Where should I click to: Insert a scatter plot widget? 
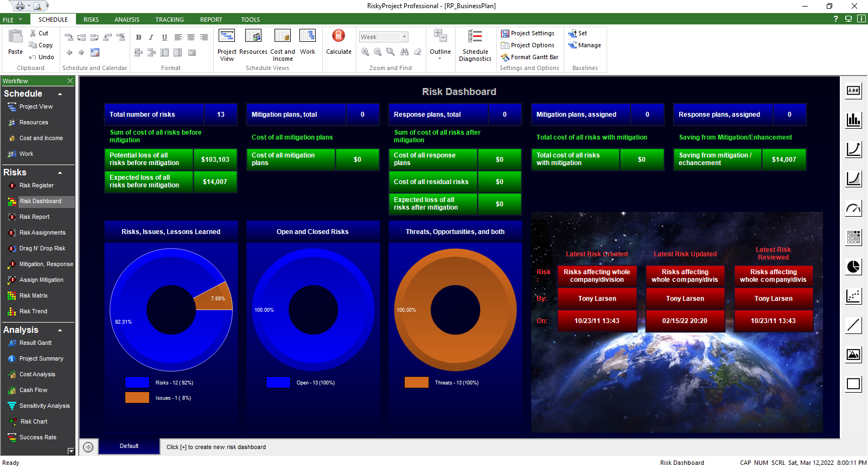click(x=853, y=296)
